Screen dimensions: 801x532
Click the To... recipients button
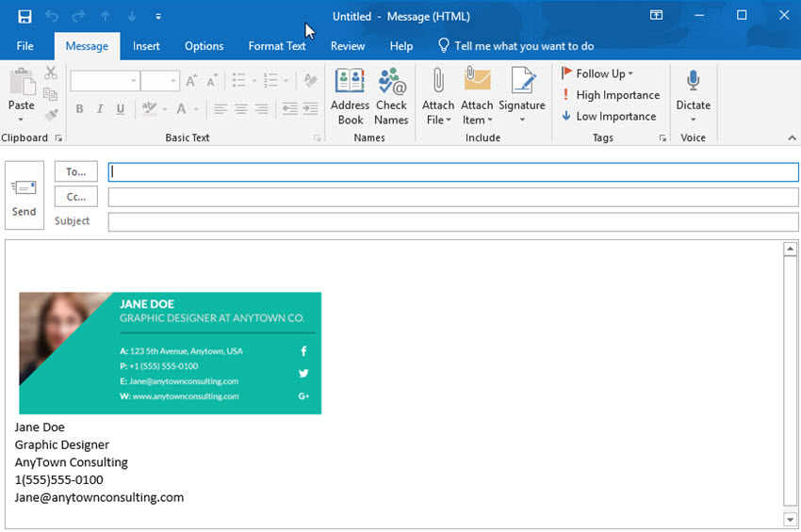point(76,171)
